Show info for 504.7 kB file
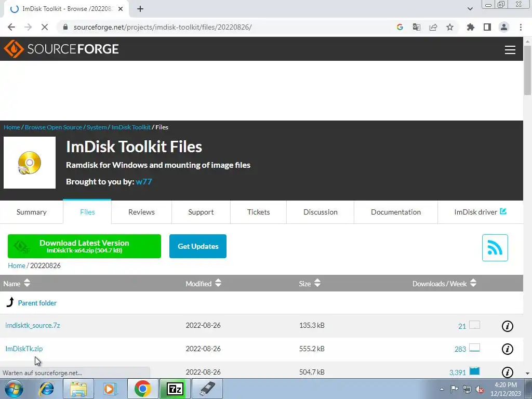 507,372
